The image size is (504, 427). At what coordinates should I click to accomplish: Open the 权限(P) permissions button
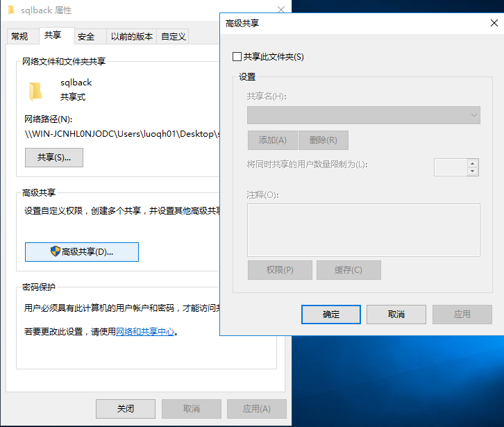tap(280, 270)
